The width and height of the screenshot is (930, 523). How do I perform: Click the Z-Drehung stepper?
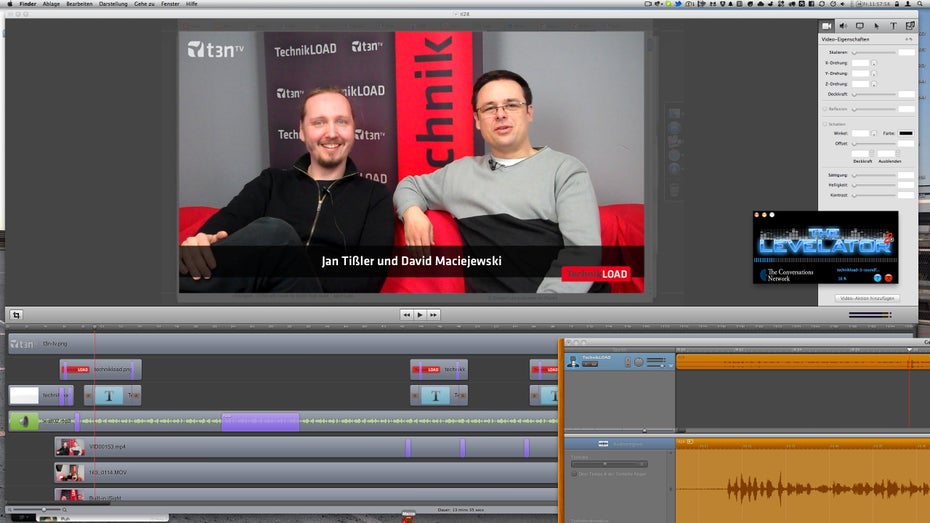click(874, 84)
